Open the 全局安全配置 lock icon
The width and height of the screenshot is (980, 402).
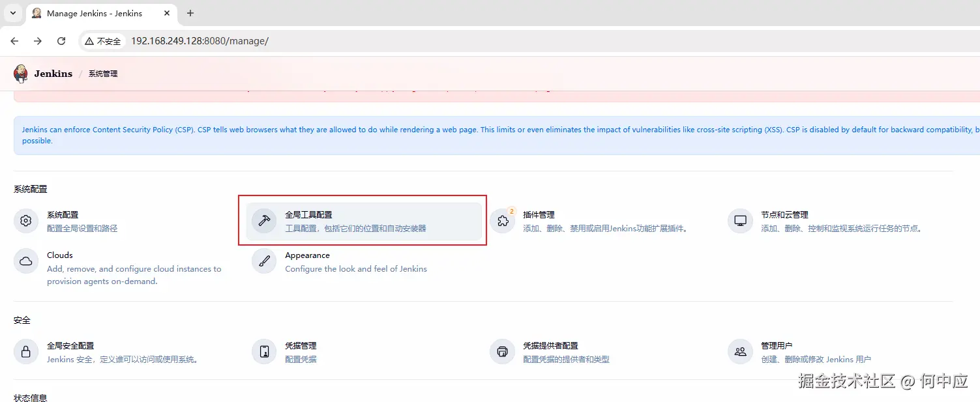(26, 352)
